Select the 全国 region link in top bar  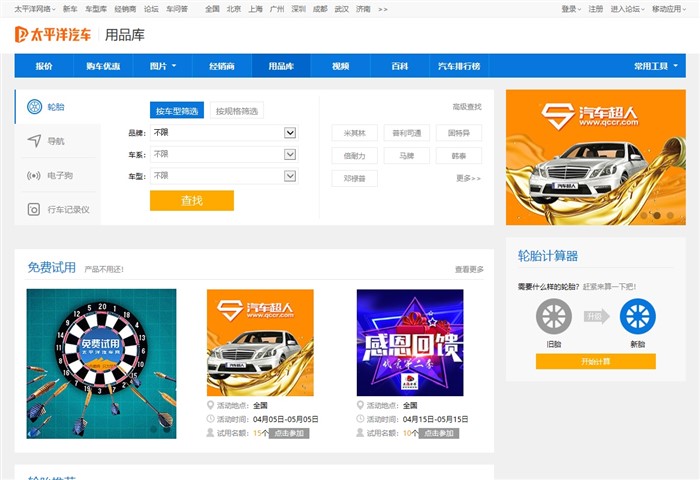[212, 9]
